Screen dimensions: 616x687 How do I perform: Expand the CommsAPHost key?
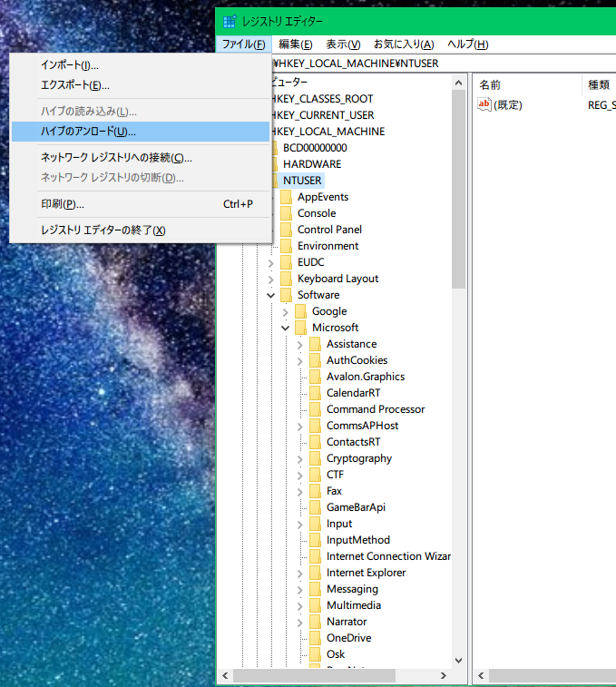point(299,427)
